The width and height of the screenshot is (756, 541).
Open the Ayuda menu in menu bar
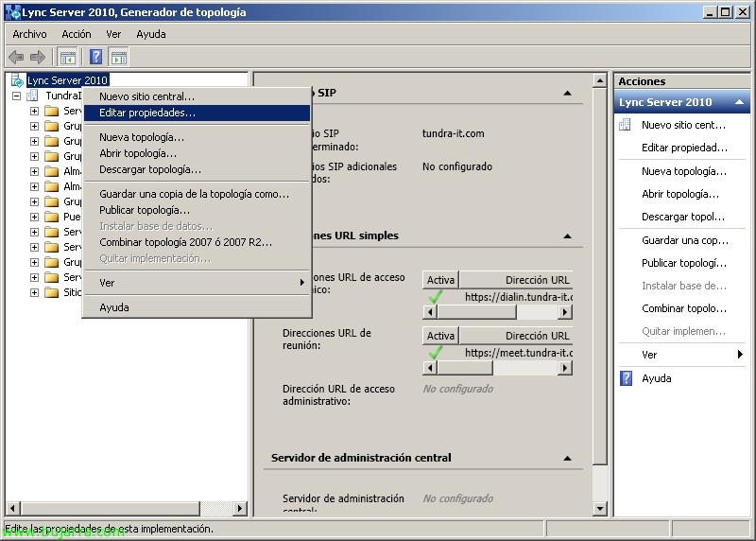[x=151, y=34]
